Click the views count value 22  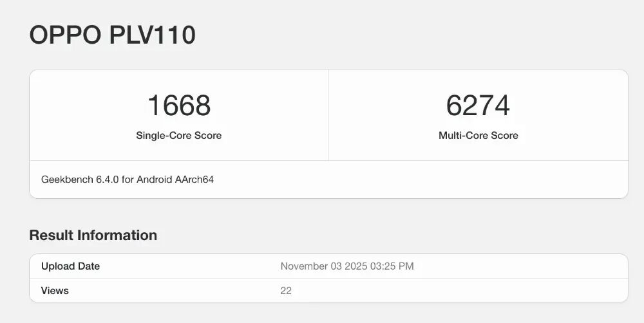click(x=286, y=291)
